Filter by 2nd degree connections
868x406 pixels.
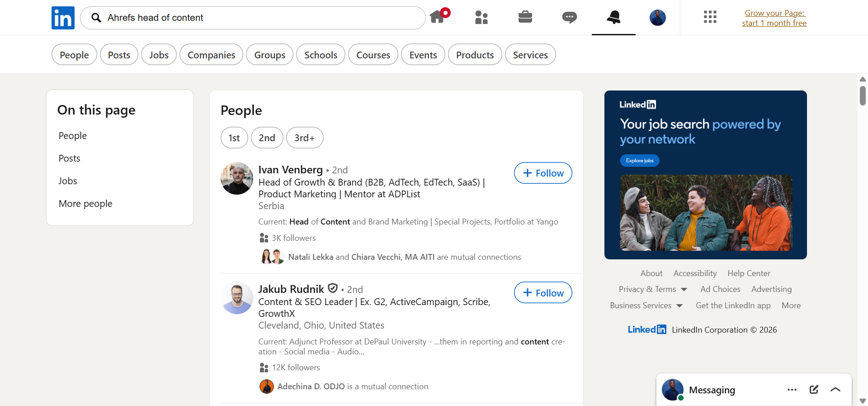[x=267, y=138]
